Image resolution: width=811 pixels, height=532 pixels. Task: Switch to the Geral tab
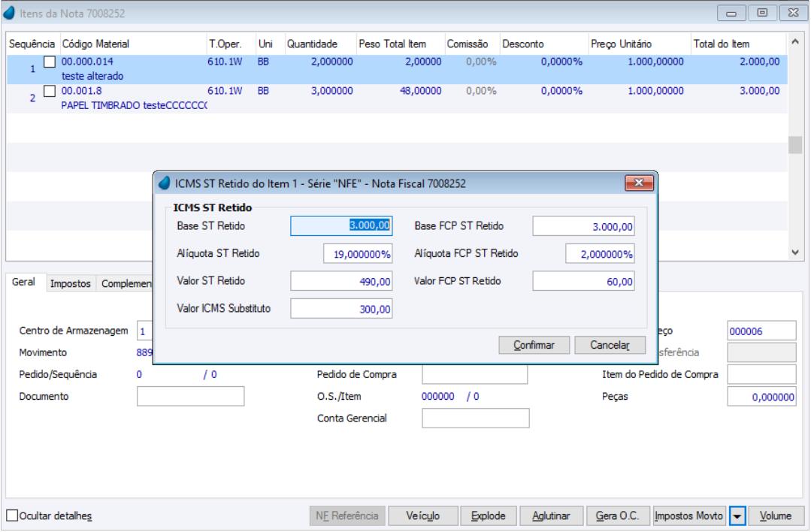[24, 282]
